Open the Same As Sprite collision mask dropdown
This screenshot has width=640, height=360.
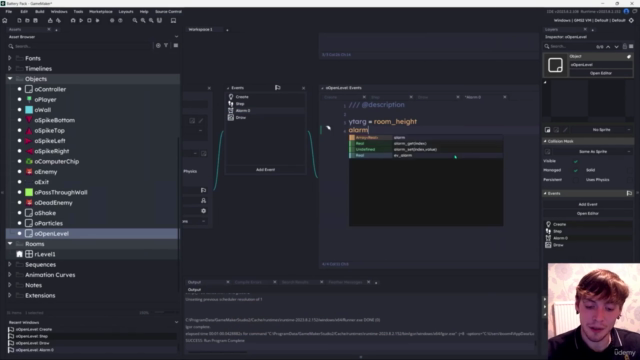593,152
